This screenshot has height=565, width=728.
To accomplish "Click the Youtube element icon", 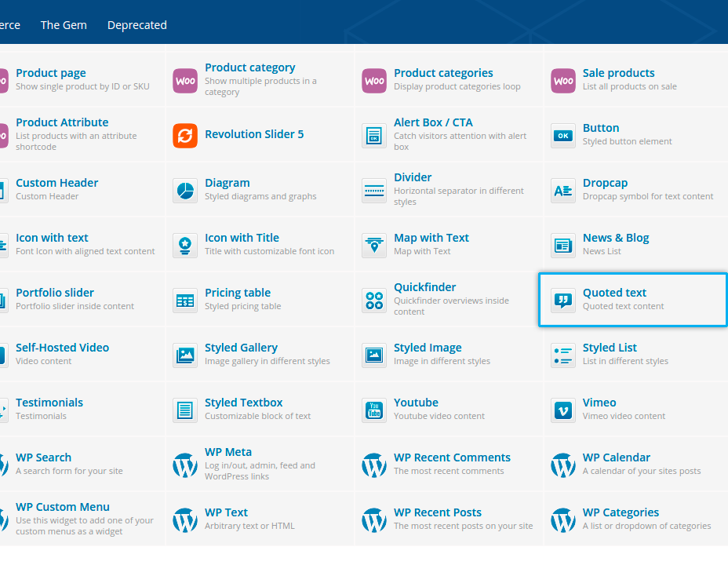I will 374,410.
